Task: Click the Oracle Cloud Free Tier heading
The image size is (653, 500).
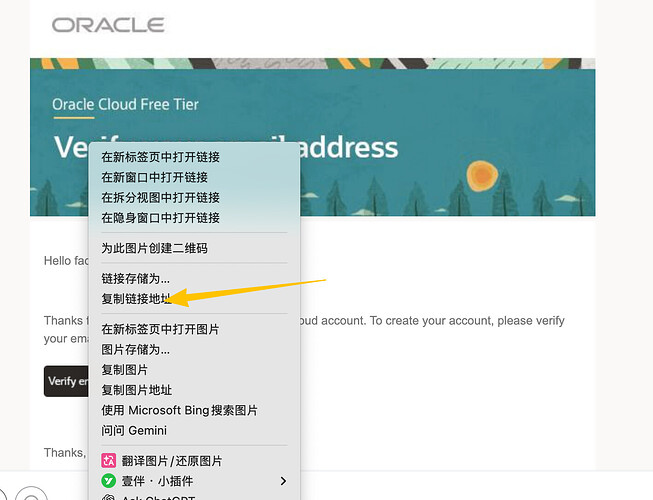Action: pos(125,104)
